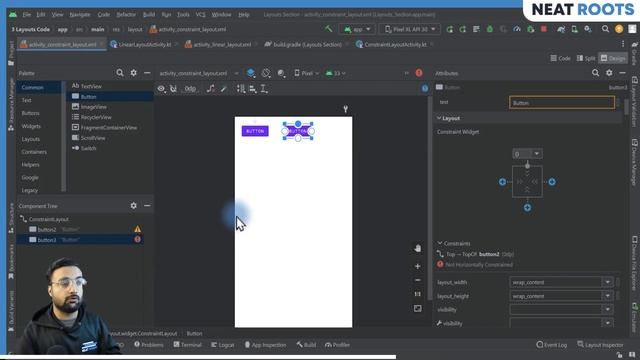Click the pan hand tool on canvas
Image resolution: width=640 pixels, height=360 pixels.
(x=418, y=248)
